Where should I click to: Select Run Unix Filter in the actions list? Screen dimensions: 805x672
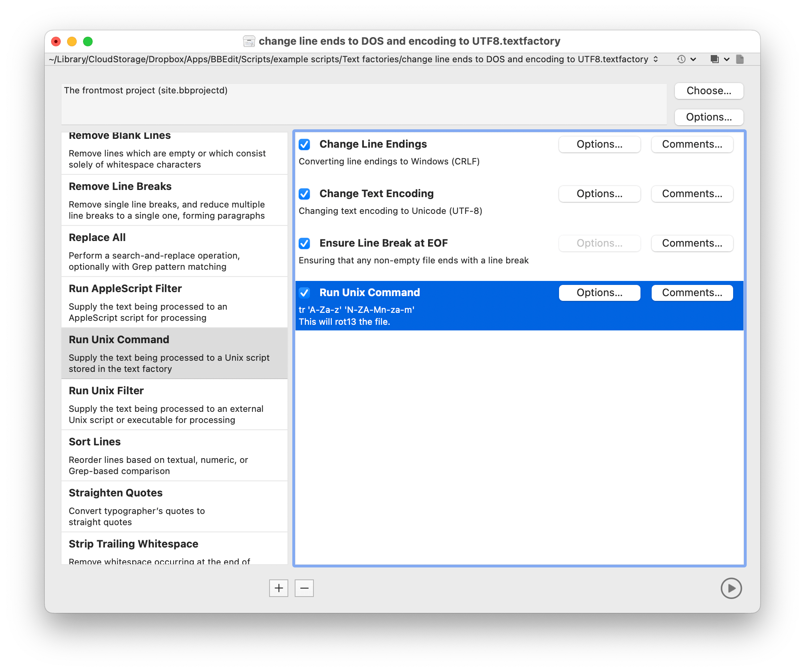[x=174, y=404]
